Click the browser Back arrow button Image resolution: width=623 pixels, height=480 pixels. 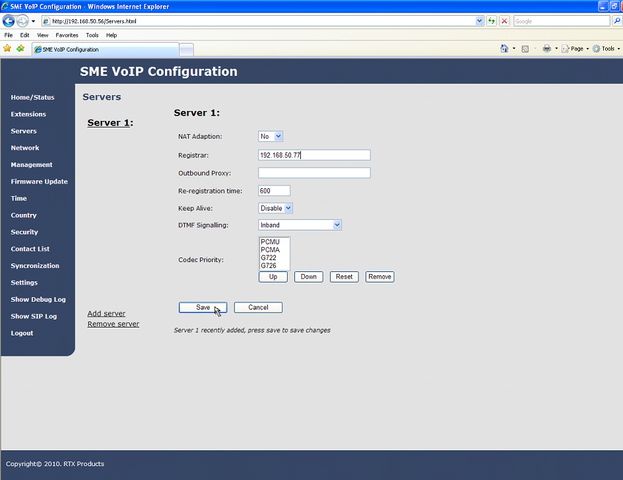tap(9, 20)
